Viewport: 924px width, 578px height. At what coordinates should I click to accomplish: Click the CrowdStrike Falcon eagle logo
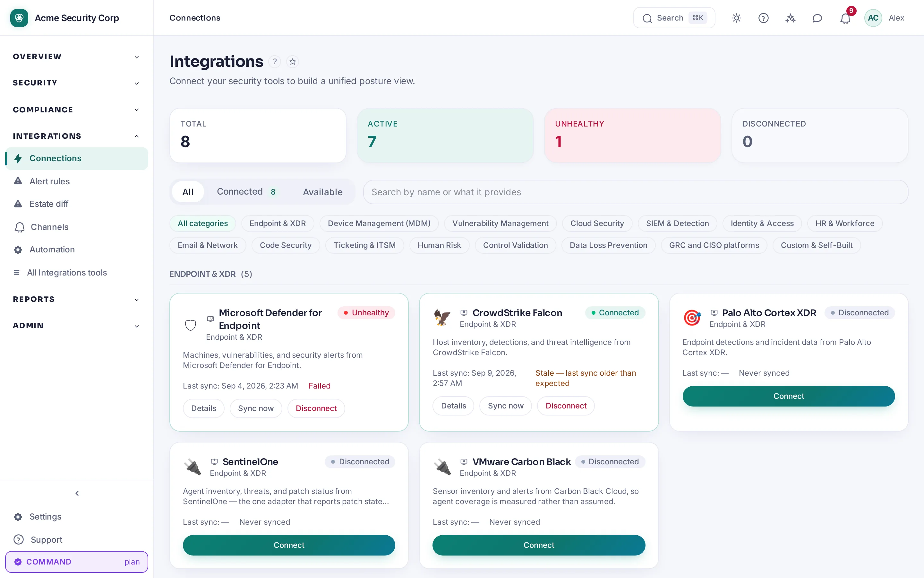(x=442, y=318)
